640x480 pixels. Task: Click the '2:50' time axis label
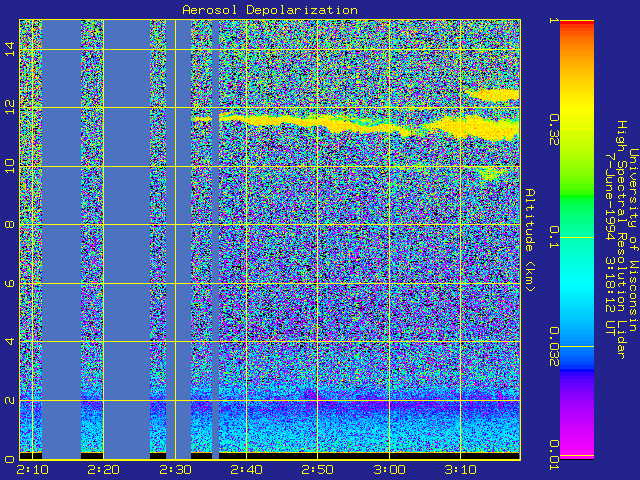(318, 469)
